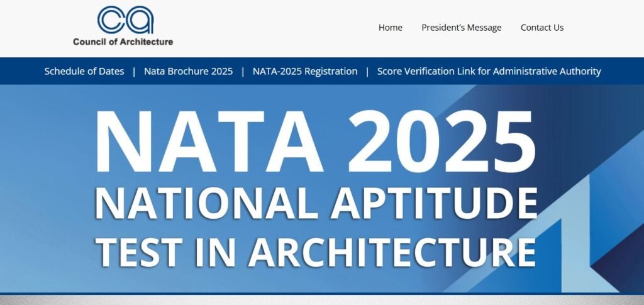Open the President's Message page
644x305 pixels.
tap(461, 28)
